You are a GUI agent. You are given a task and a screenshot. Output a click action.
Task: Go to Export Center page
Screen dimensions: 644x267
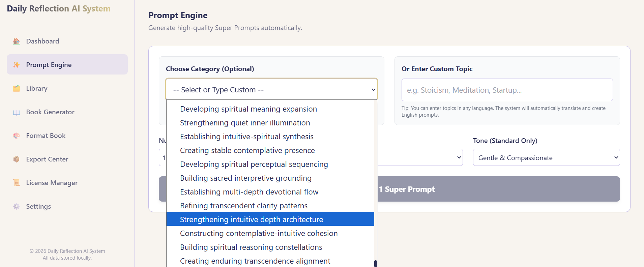pyautogui.click(x=47, y=159)
